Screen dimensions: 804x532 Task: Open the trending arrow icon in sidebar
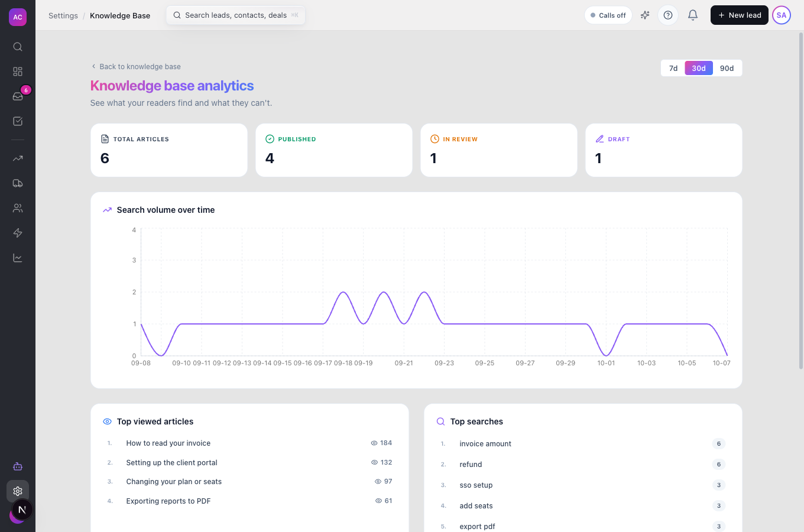[x=18, y=158]
